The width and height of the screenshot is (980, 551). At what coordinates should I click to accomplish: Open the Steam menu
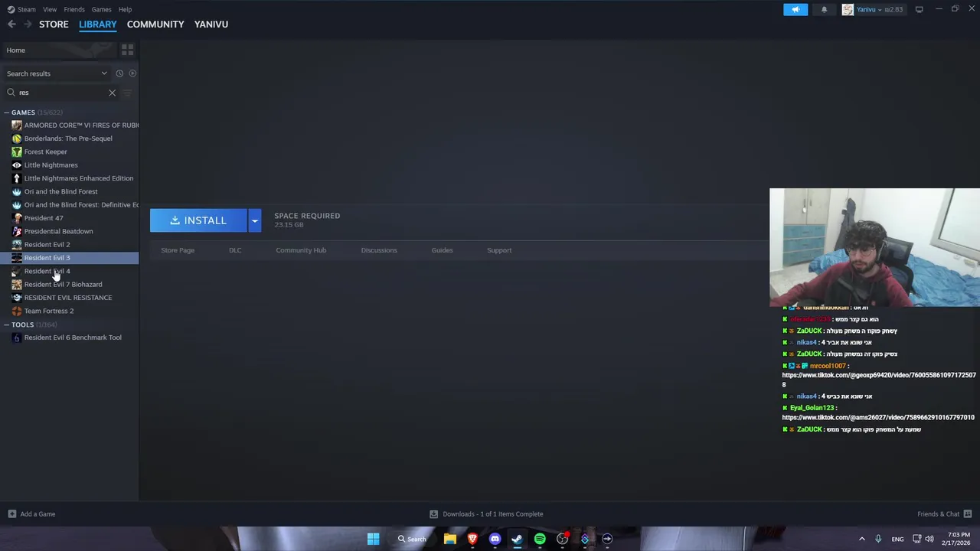[21, 9]
